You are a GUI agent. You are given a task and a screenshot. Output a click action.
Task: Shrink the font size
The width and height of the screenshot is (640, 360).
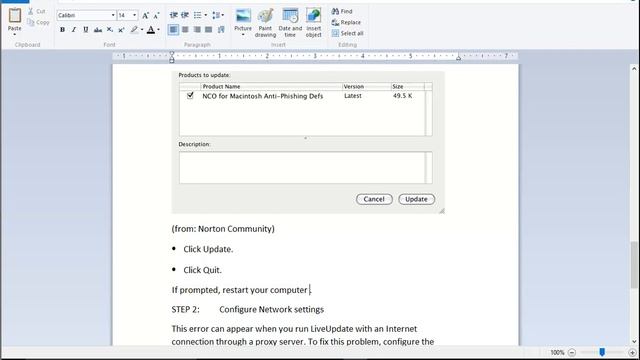point(156,16)
